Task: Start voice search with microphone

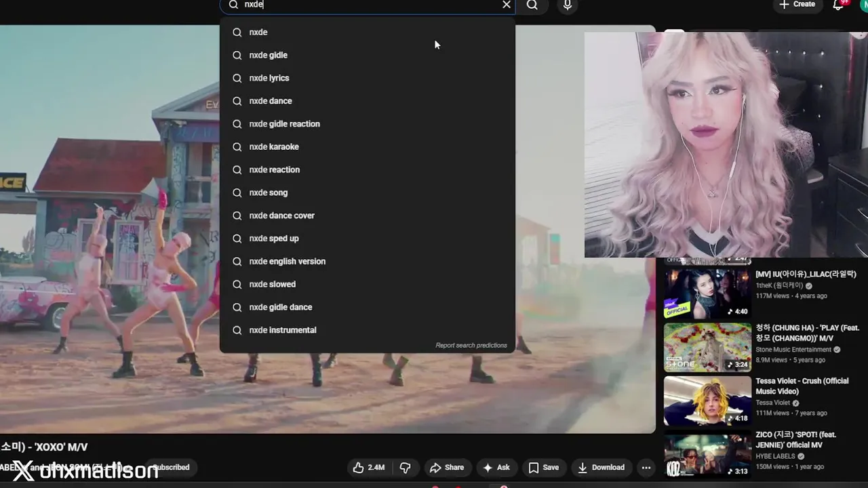Action: [x=568, y=5]
